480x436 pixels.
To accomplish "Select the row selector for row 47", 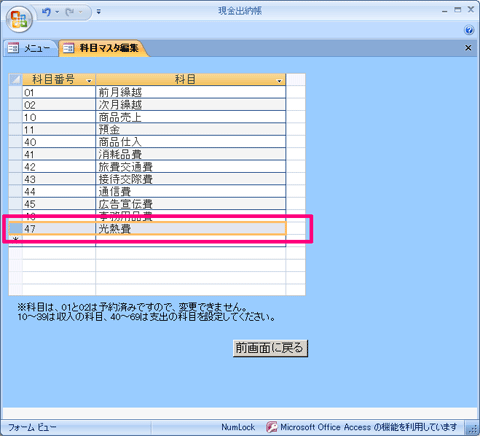I will (x=15, y=229).
